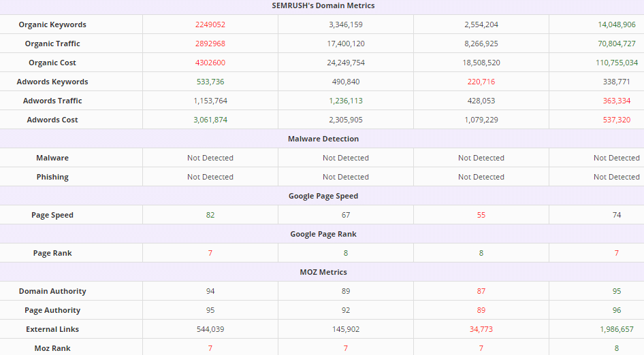This screenshot has height=355, width=644.
Task: Select the Organic Cost value 24,249,754
Action: click(346, 63)
